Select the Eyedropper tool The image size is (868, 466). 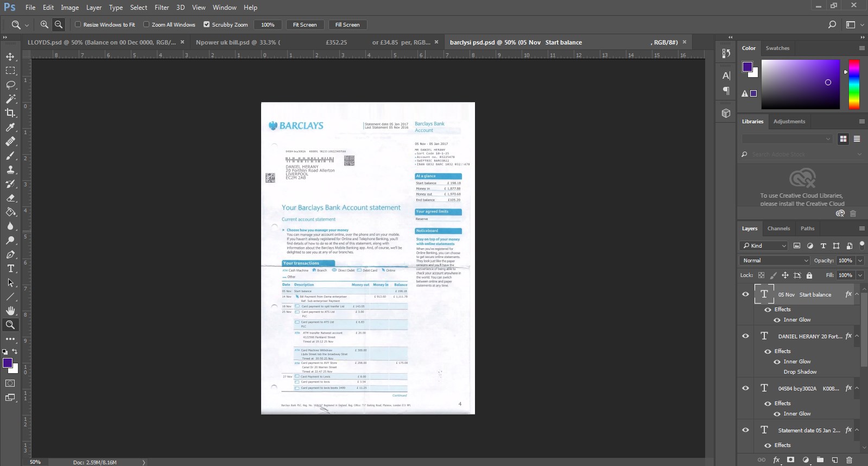[x=10, y=127]
